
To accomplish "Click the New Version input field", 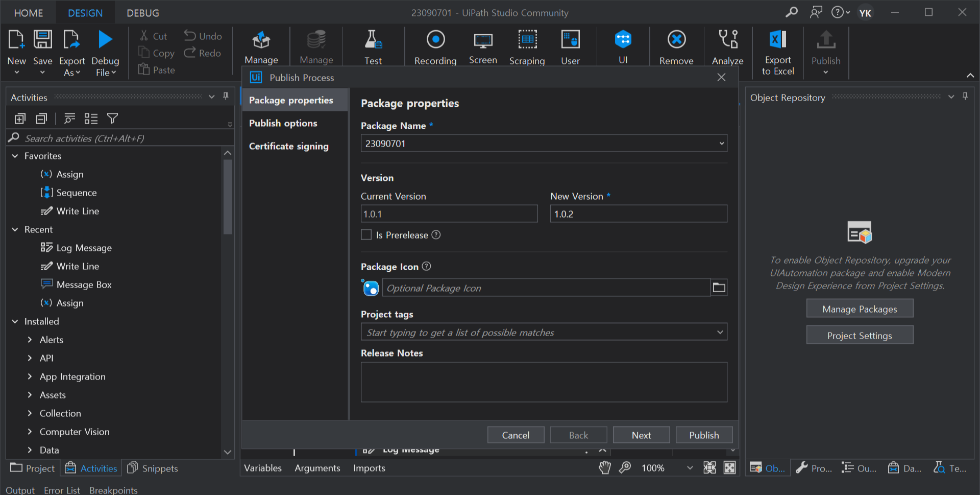I will [639, 214].
